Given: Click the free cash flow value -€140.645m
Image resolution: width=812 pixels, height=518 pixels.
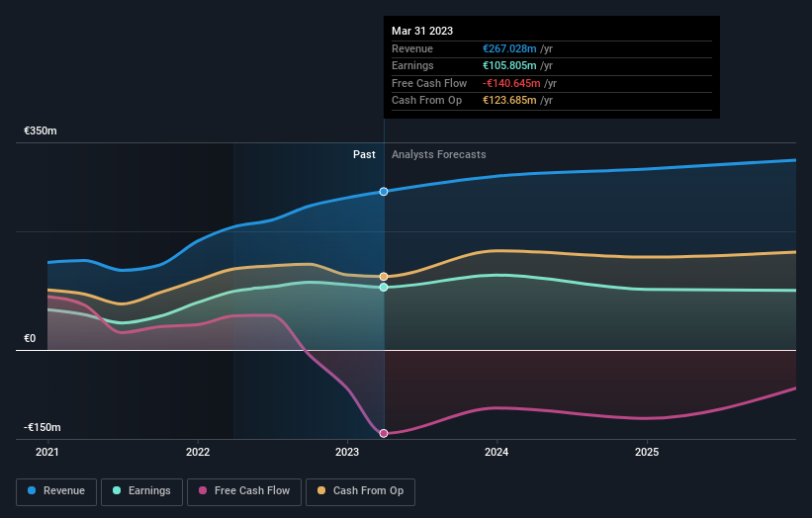Looking at the screenshot, I should point(511,83).
